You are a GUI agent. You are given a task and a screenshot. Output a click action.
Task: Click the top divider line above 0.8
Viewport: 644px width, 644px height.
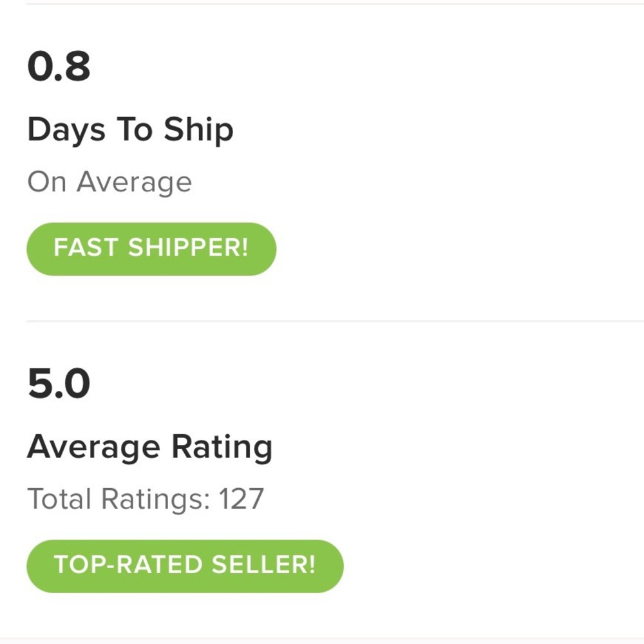click(335, 4)
